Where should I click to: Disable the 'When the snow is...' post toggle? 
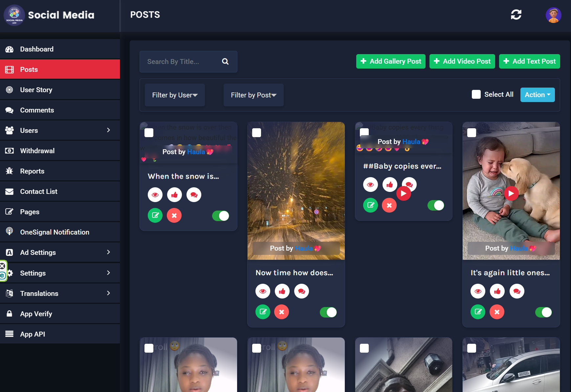pyautogui.click(x=221, y=216)
